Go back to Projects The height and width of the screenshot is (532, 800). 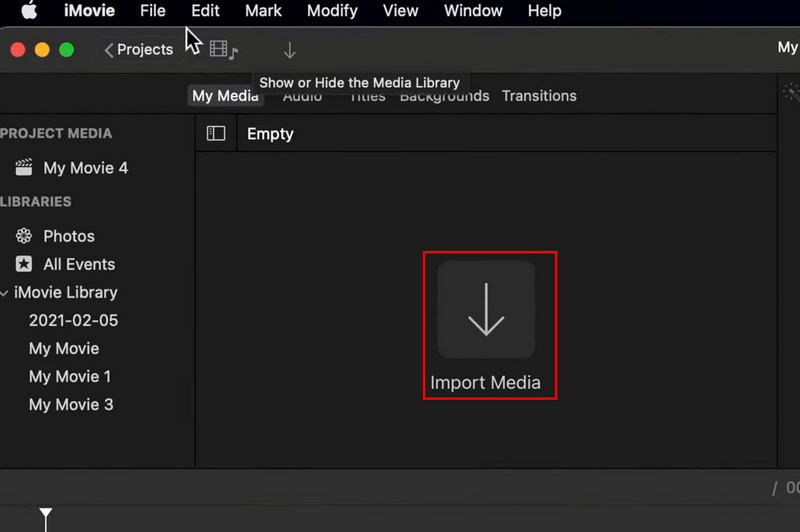139,50
